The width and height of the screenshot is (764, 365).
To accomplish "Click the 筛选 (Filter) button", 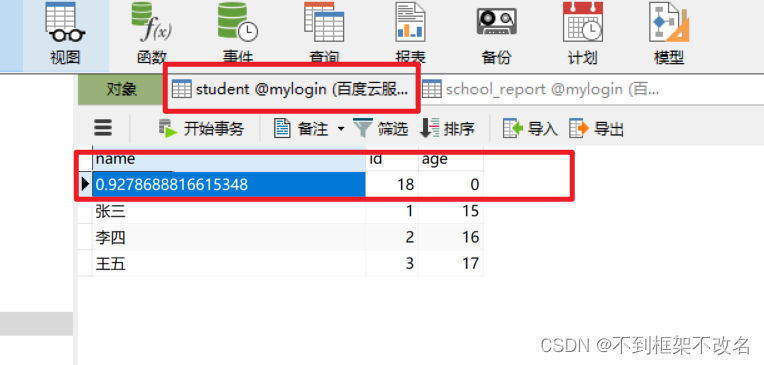I will [x=381, y=129].
